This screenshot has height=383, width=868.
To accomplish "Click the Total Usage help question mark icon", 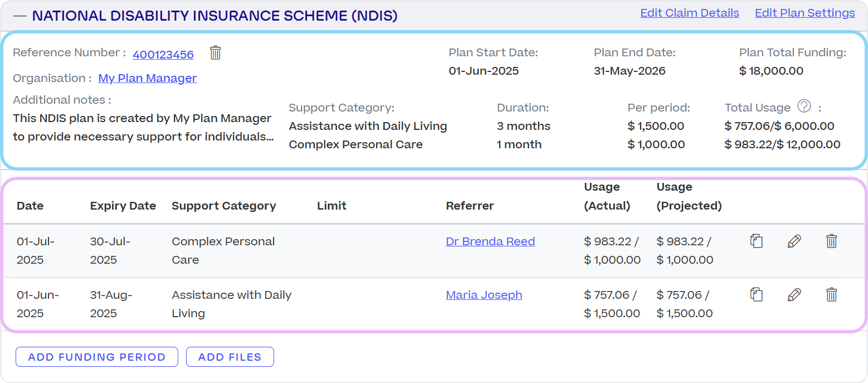I will point(803,106).
